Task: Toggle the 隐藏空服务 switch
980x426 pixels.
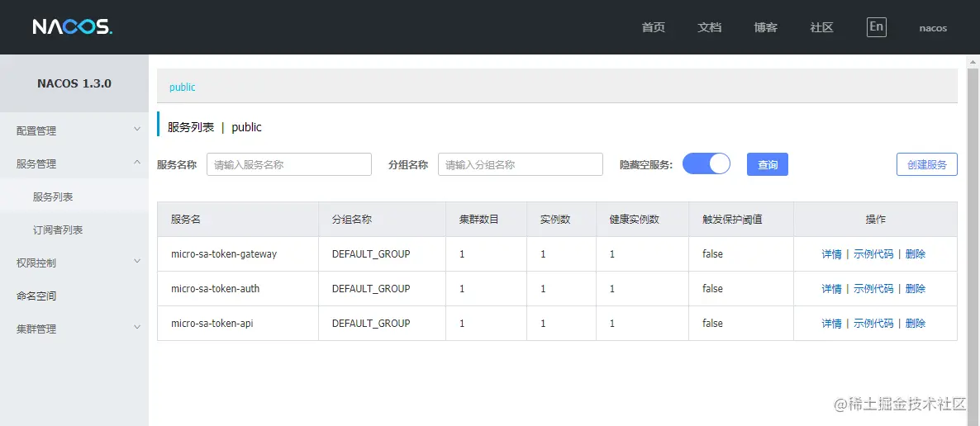Action: pos(706,163)
